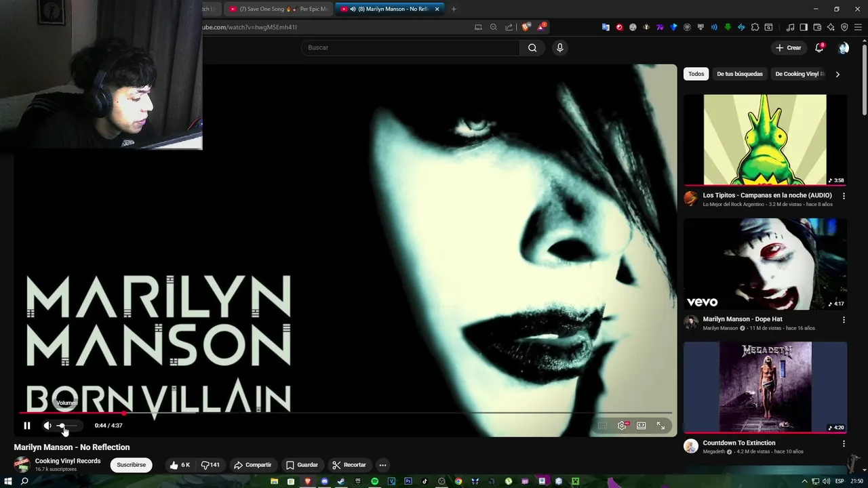The image size is (868, 488).
Task: Open Los Tipitos frog thumbnail
Action: [x=765, y=140]
